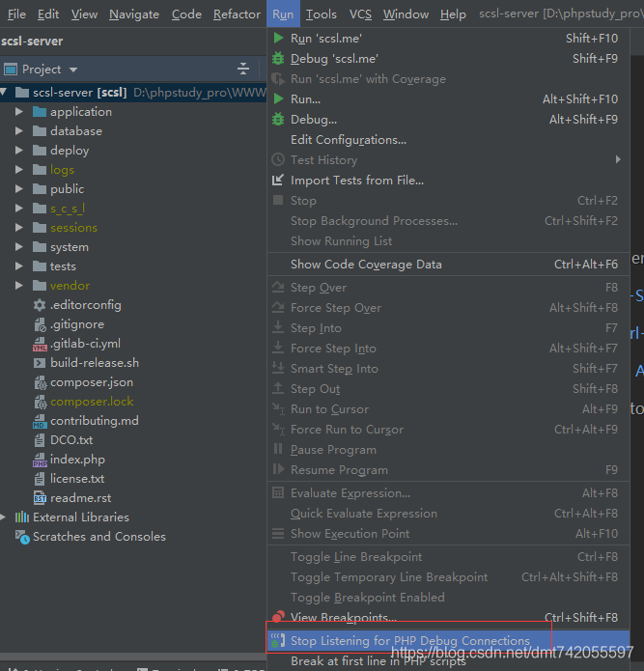The image size is (644, 671).
Task: Click the bug icon beside Debug...
Action: tap(278, 119)
